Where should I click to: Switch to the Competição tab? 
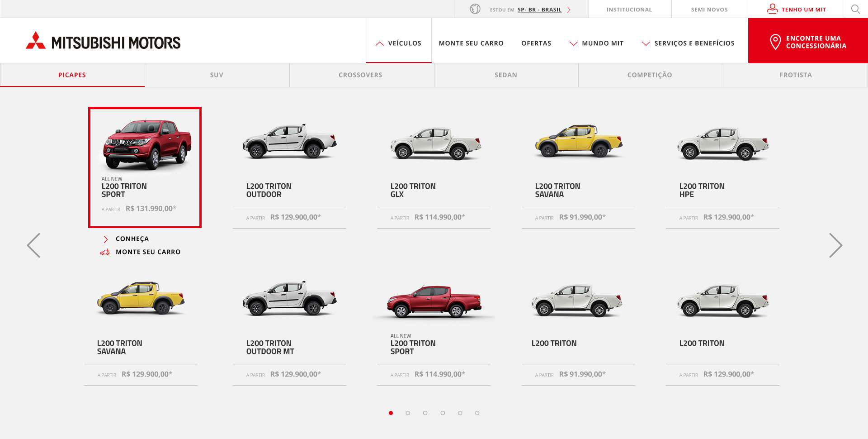pyautogui.click(x=650, y=75)
